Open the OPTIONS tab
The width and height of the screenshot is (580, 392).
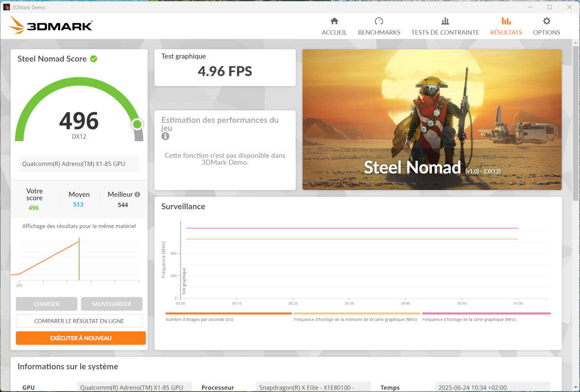[x=547, y=32]
